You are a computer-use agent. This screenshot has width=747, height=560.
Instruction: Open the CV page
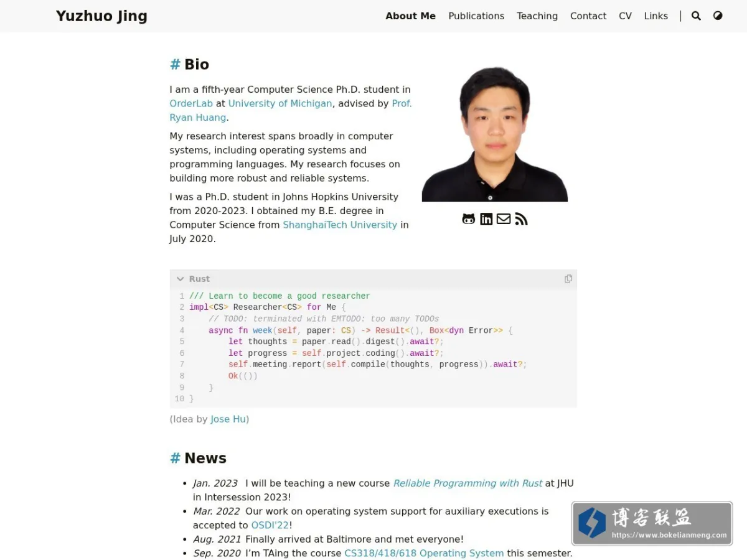point(625,16)
